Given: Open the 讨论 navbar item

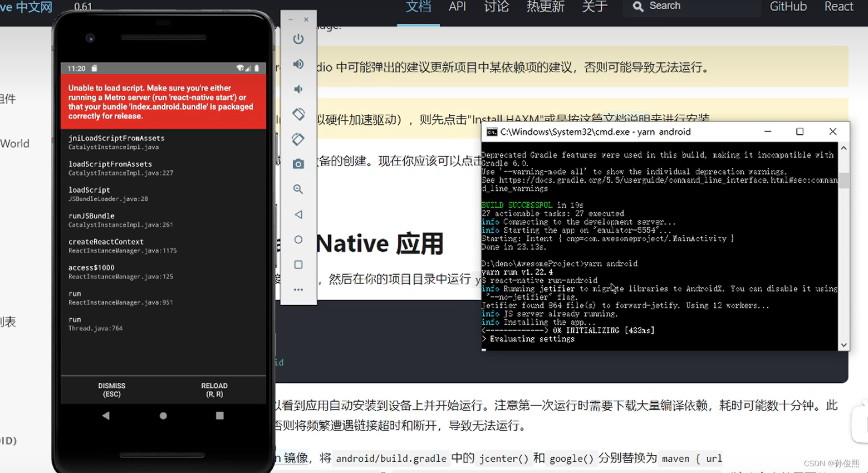Looking at the screenshot, I should click(x=496, y=7).
